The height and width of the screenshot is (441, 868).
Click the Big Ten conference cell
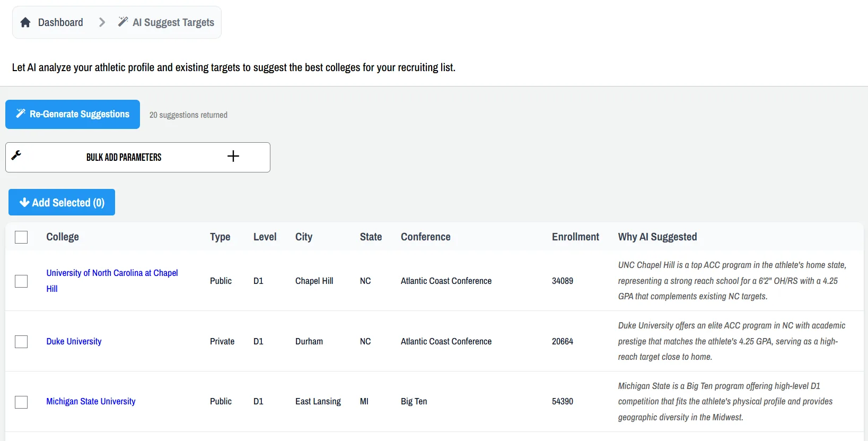tap(414, 401)
